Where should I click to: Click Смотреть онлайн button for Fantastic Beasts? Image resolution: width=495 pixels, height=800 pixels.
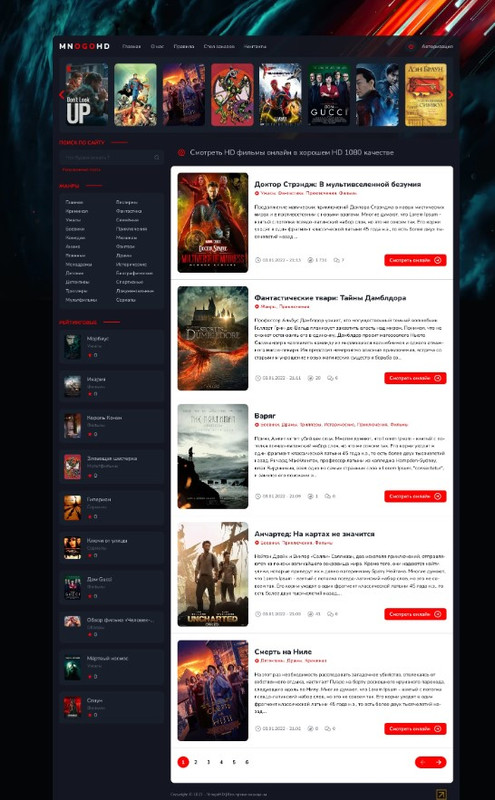415,378
